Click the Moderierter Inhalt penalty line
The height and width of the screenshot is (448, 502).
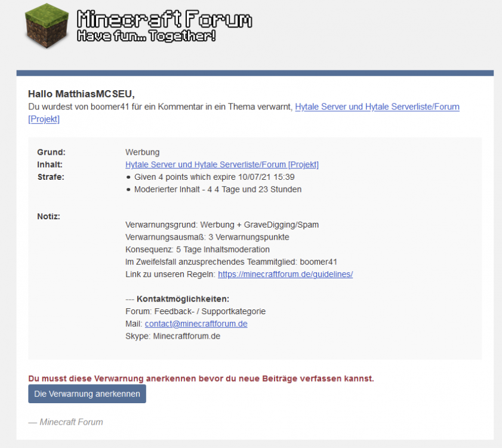[218, 189]
